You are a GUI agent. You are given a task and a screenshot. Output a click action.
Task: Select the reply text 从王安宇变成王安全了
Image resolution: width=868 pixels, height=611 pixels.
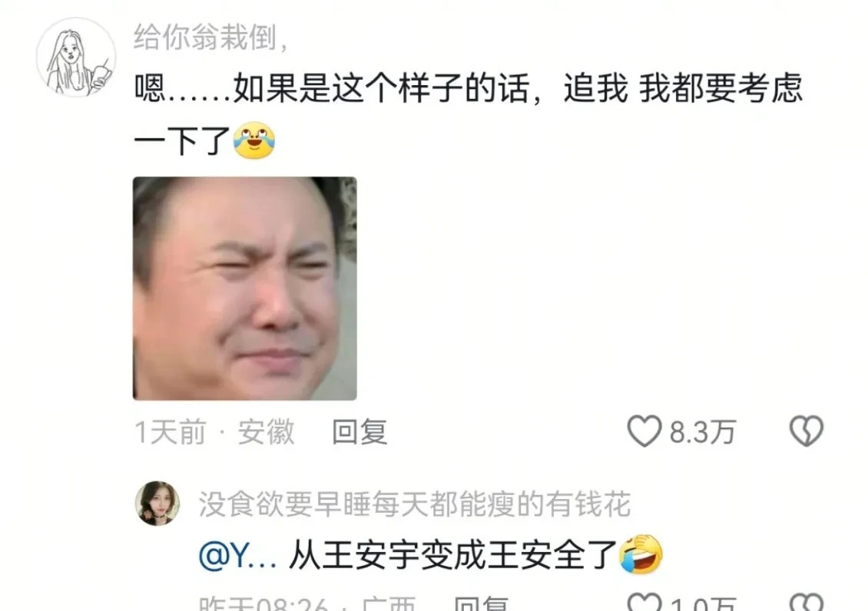[x=453, y=555]
